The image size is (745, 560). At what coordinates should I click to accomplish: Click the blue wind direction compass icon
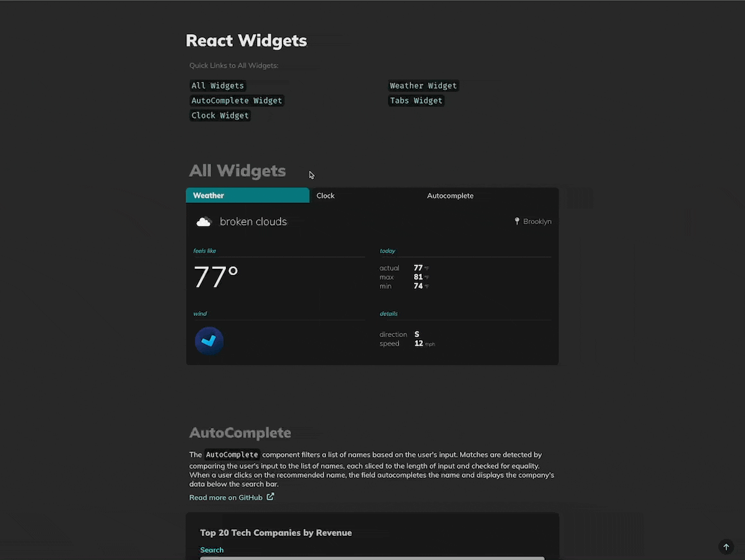point(209,341)
